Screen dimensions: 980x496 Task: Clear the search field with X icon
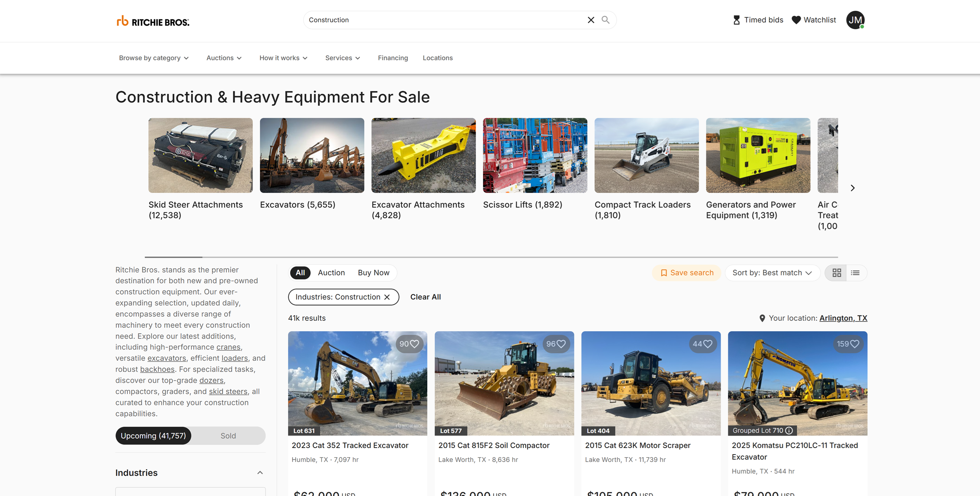[x=591, y=20]
